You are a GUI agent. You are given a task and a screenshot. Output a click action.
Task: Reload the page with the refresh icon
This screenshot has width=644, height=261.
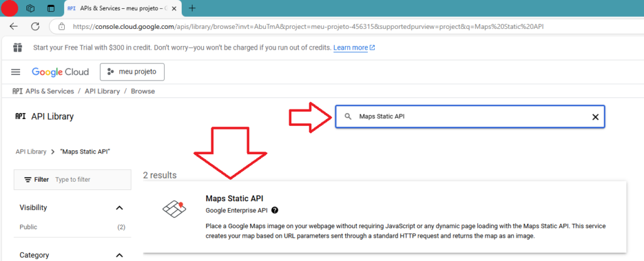[x=35, y=26]
